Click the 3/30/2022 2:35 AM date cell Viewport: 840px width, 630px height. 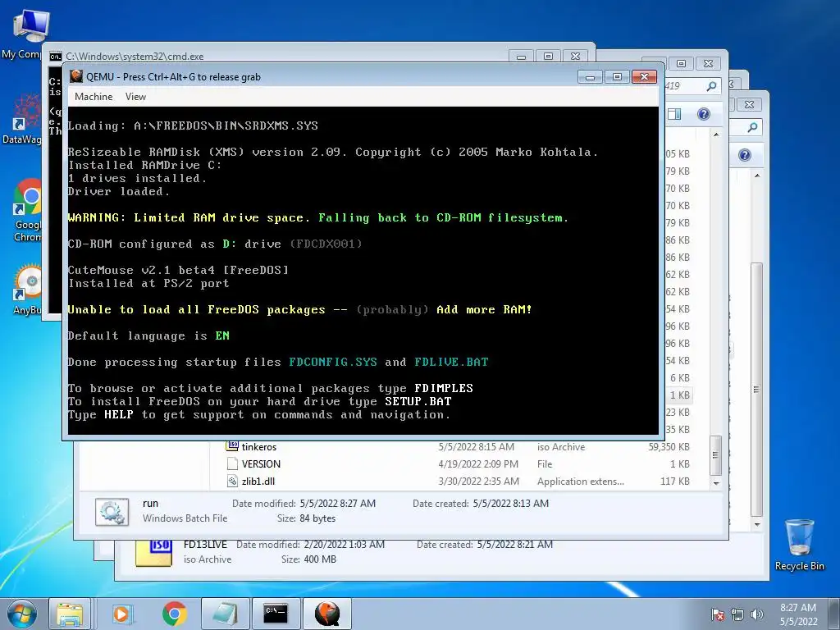pos(478,481)
